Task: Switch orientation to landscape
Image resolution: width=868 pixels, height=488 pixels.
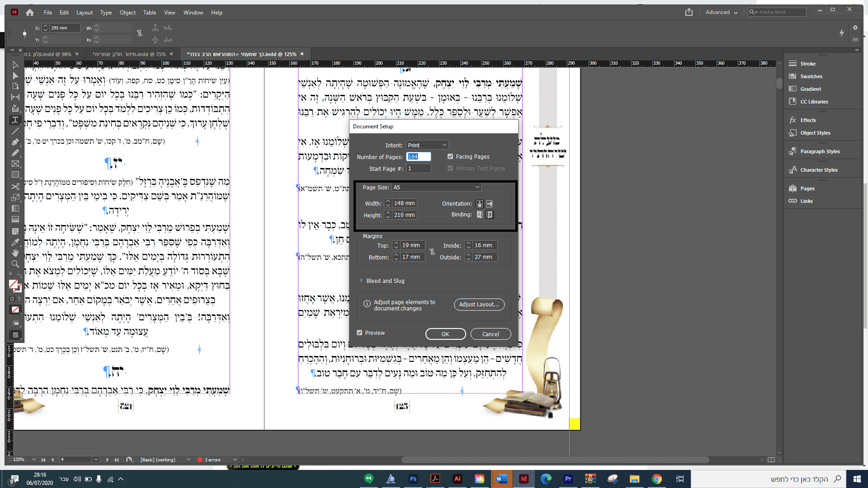Action: (490, 204)
